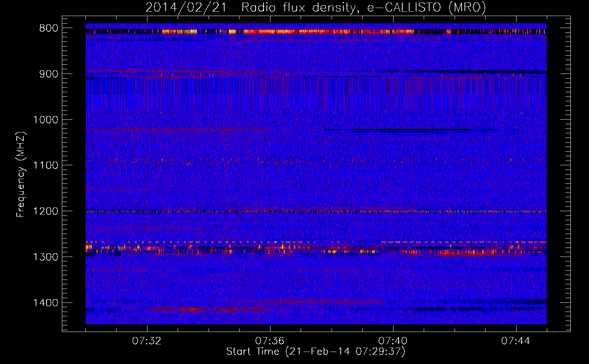Click the 1200 frequency tick label
This screenshot has height=364, width=589.
(x=46, y=211)
